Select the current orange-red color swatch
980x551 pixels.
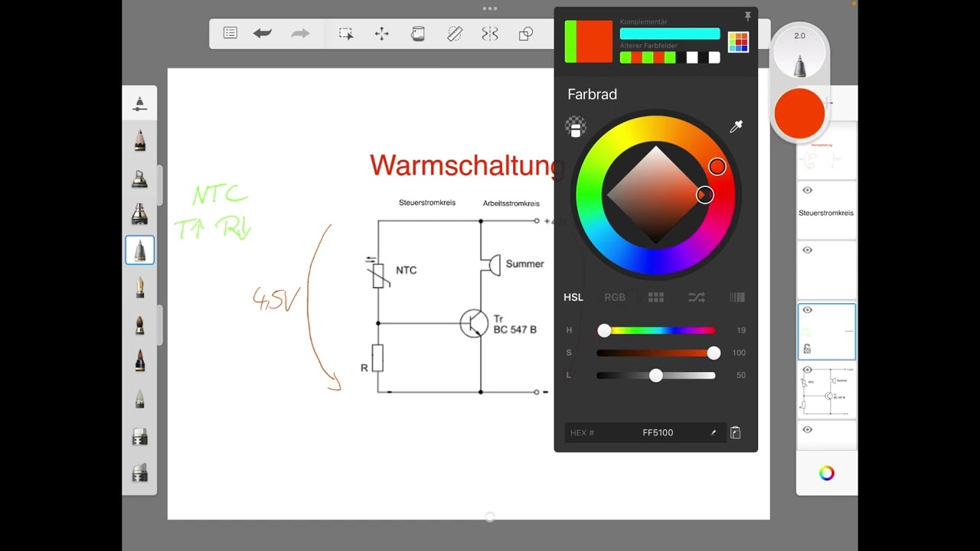click(594, 41)
